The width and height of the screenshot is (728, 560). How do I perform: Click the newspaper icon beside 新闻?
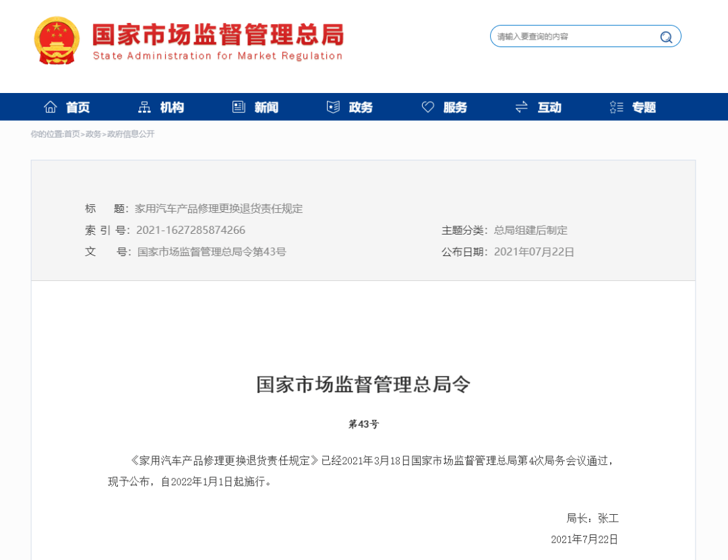click(239, 107)
